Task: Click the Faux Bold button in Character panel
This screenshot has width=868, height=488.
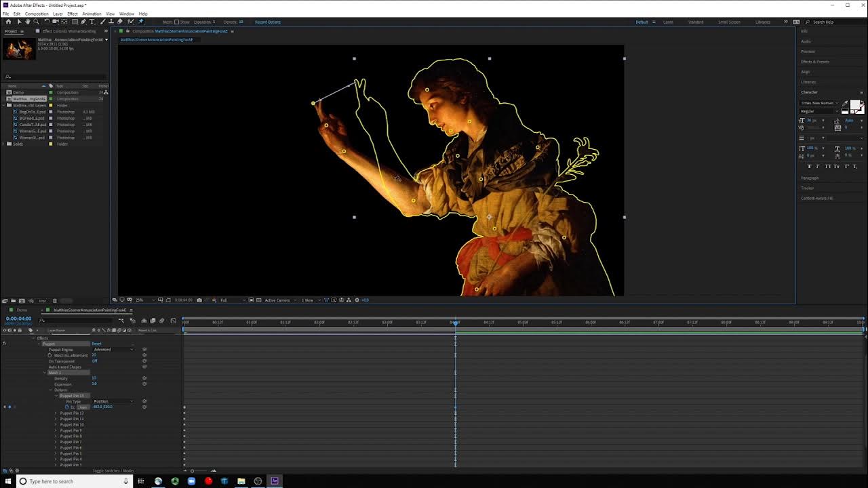Action: (810, 166)
